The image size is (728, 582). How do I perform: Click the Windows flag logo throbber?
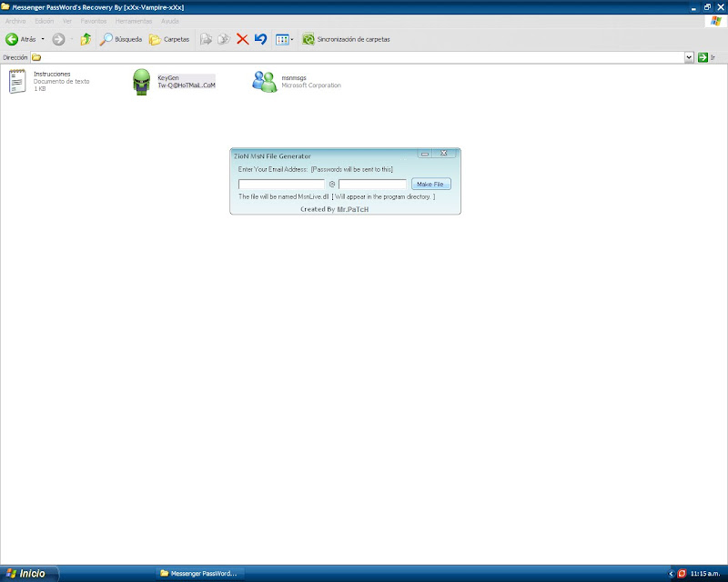716,21
